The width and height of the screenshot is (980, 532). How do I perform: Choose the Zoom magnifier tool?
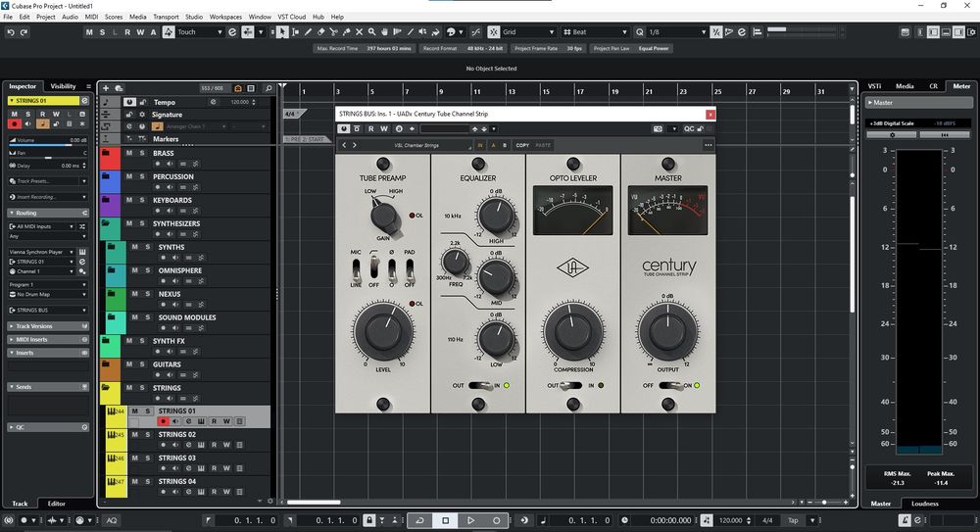pyautogui.click(x=371, y=32)
